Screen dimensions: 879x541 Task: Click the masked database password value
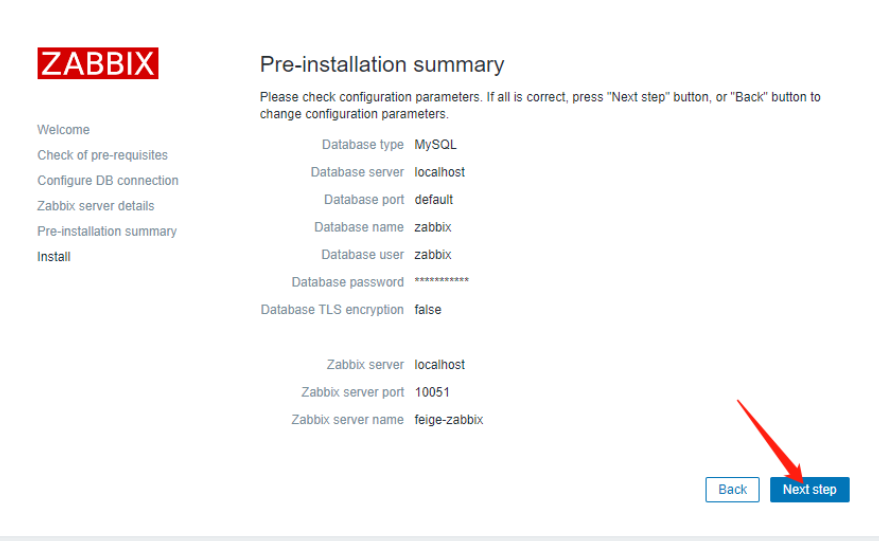click(441, 282)
